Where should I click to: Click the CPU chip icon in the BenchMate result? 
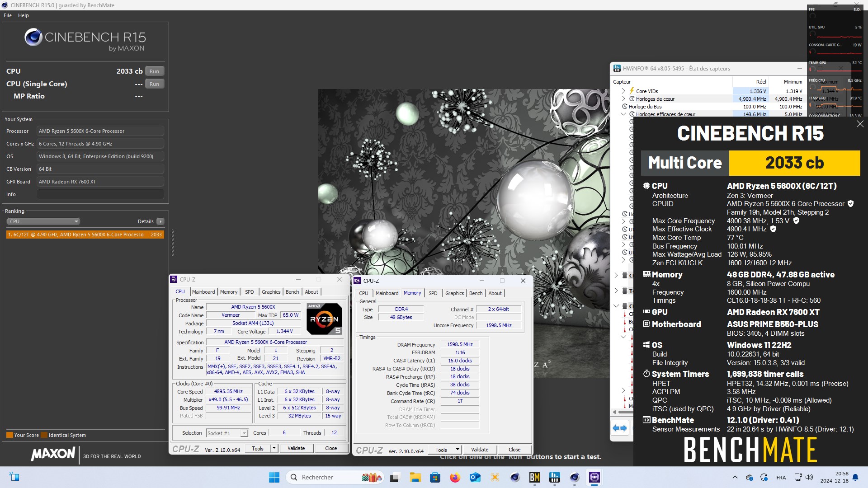pyautogui.click(x=646, y=186)
